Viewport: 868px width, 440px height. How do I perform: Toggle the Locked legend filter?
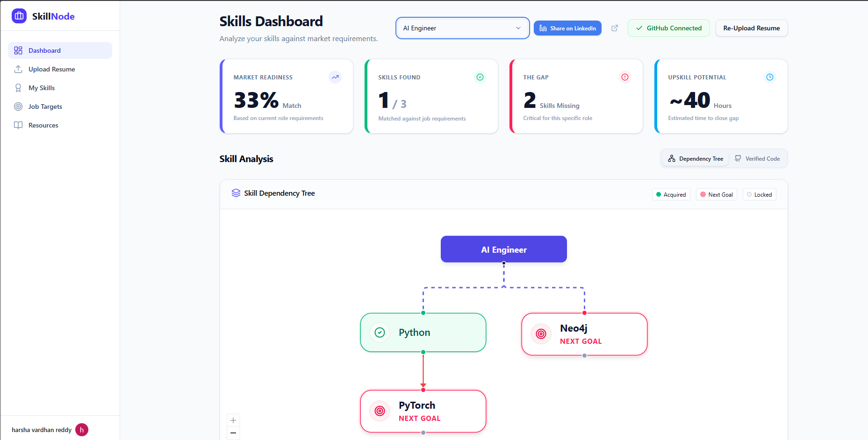(759, 194)
